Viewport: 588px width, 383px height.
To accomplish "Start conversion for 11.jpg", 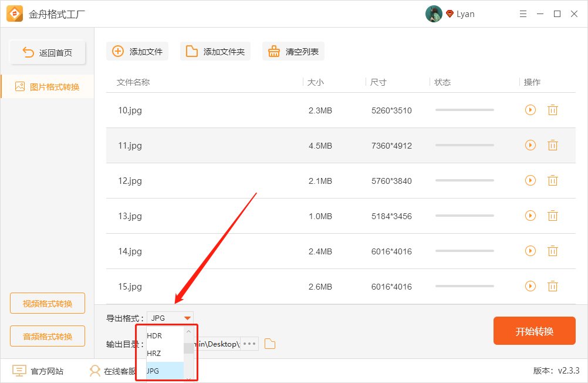I will [530, 145].
